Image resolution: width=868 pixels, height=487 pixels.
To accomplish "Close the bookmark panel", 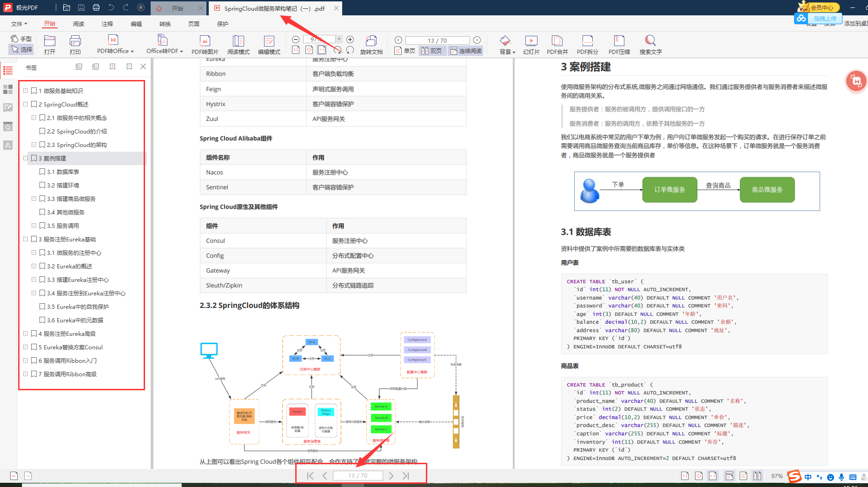I will coord(143,67).
